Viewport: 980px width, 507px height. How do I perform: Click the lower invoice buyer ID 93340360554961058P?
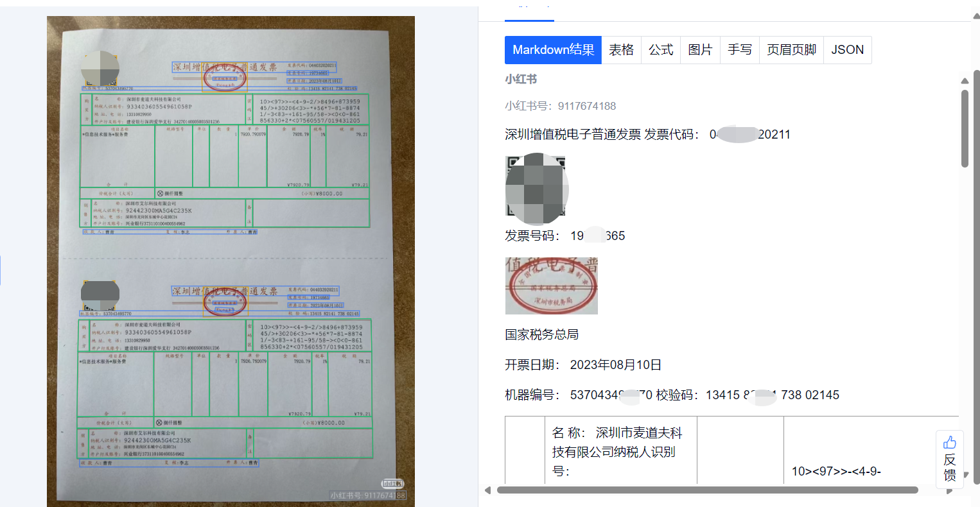click(x=157, y=332)
